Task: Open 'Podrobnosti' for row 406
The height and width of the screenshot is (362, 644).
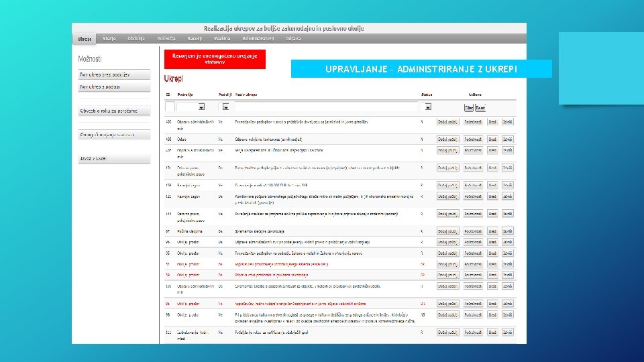Action: click(x=473, y=139)
